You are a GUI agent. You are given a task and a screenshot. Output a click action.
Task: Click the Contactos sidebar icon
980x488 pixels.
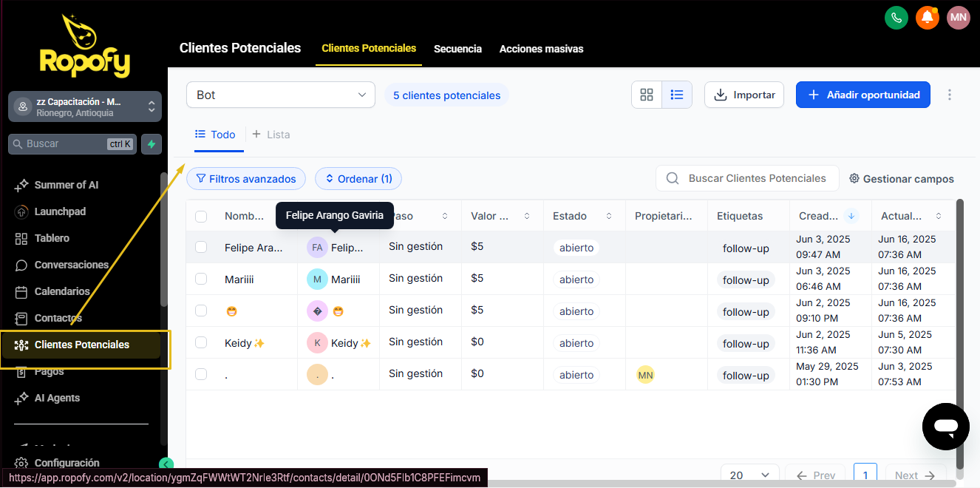[21, 318]
